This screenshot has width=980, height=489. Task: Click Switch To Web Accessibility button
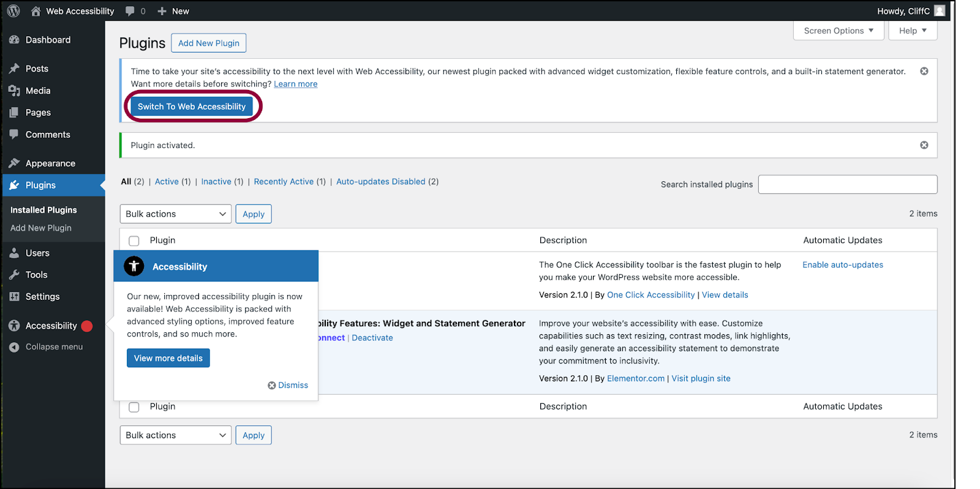[192, 106]
